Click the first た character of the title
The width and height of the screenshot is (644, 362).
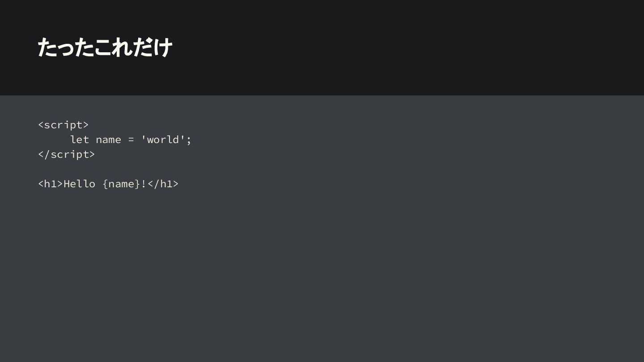(47, 47)
